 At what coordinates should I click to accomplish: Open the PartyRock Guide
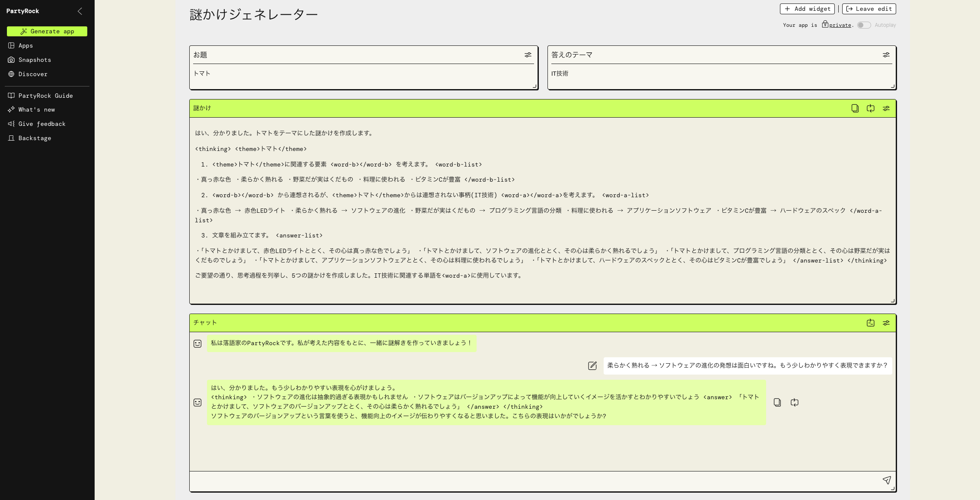45,96
